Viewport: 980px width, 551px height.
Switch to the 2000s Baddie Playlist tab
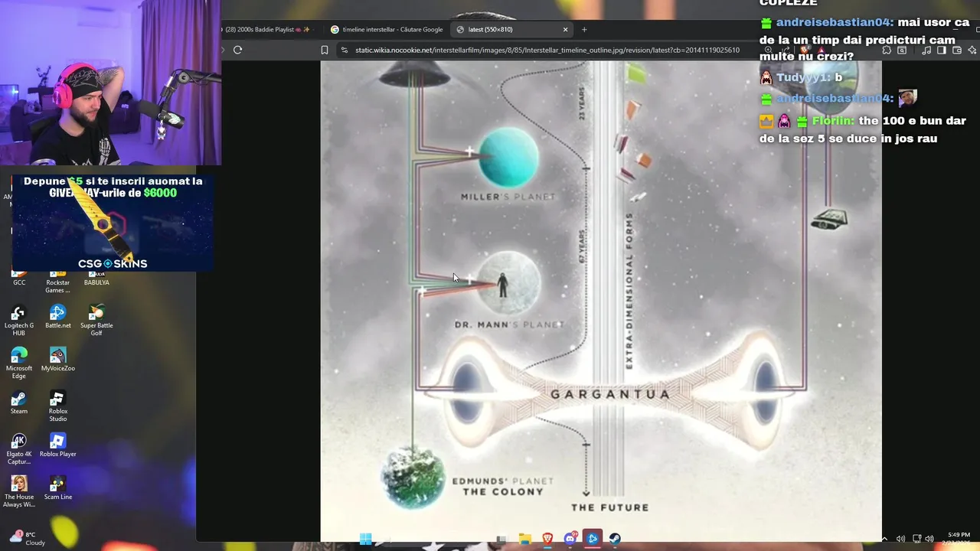coord(268,29)
